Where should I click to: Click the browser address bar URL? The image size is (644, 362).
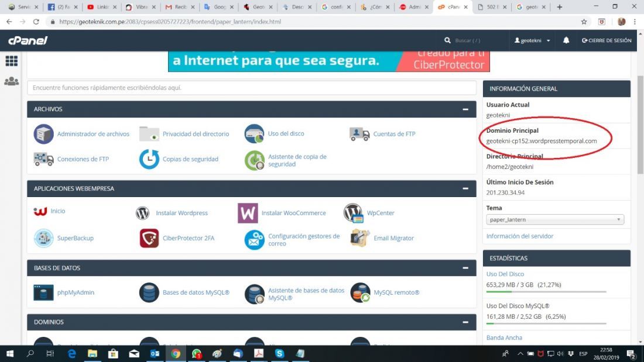[170, 22]
